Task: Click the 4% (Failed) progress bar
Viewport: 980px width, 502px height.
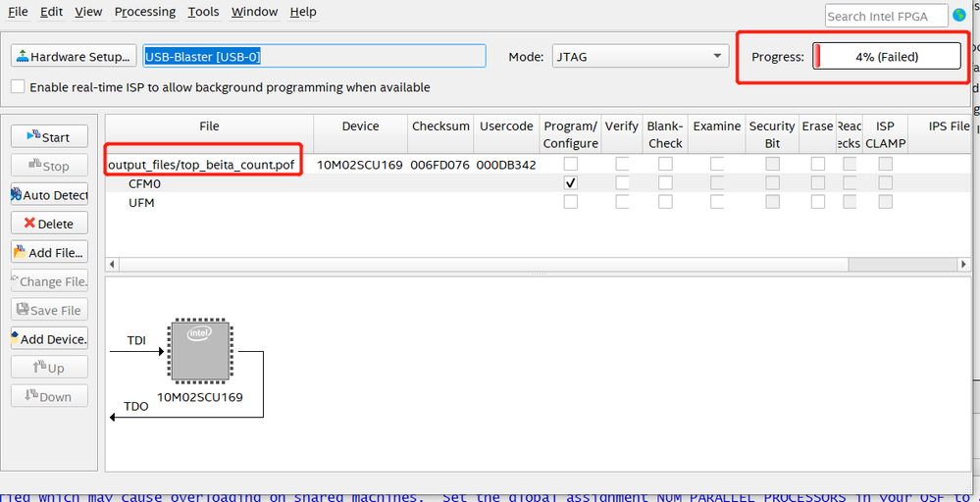Action: [886, 56]
